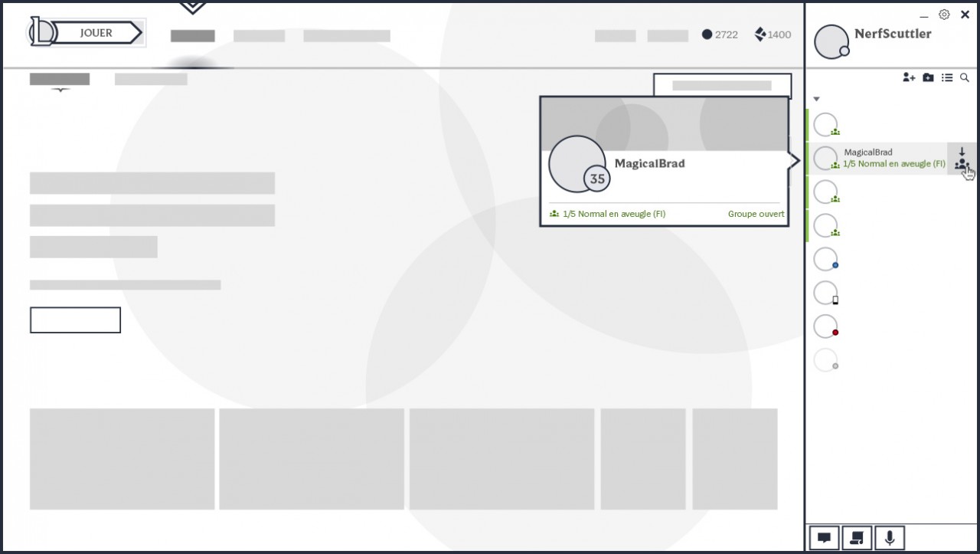Select the friend with red status dot
Viewport: 980px width, 554px height.
tap(826, 326)
